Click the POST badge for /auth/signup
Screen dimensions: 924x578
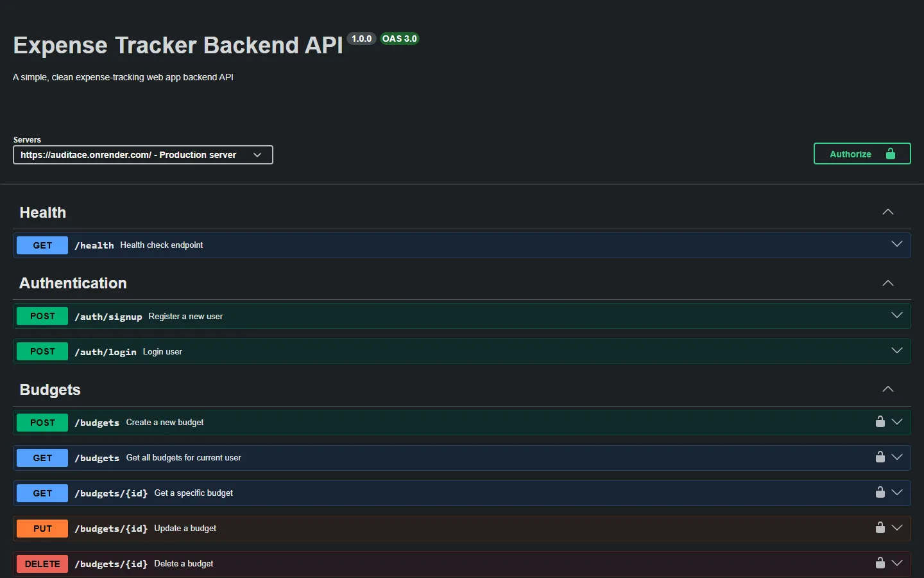(x=42, y=316)
